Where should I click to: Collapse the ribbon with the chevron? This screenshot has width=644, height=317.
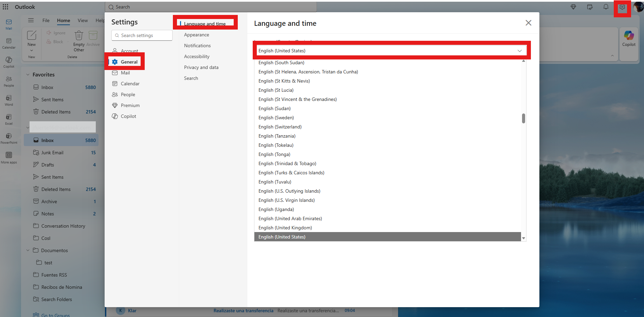[612, 56]
